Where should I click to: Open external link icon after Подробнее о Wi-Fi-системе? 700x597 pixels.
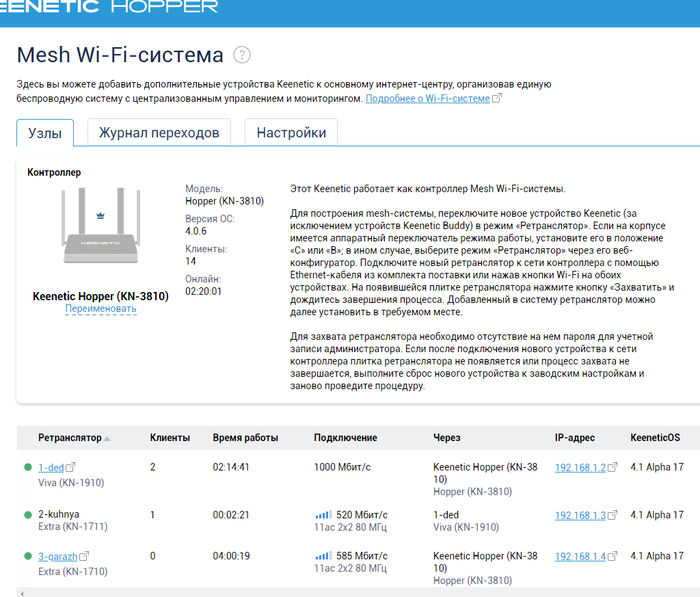point(497,98)
